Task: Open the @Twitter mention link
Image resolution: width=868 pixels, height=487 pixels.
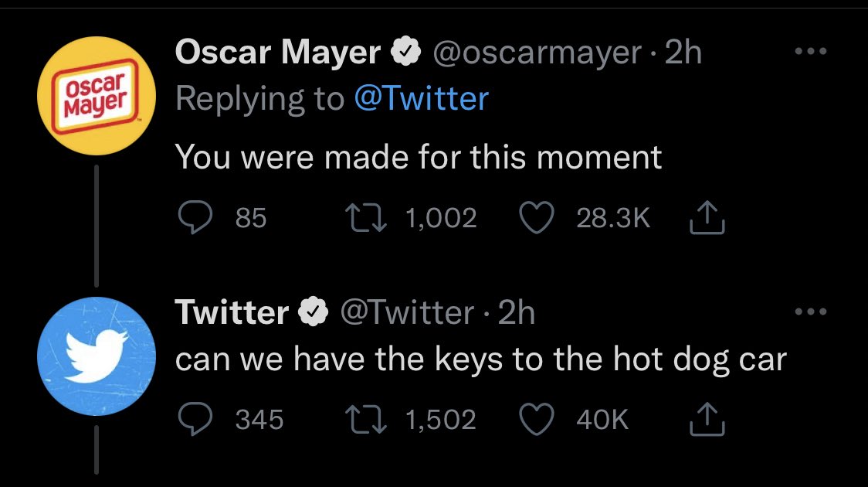Action: click(x=421, y=98)
